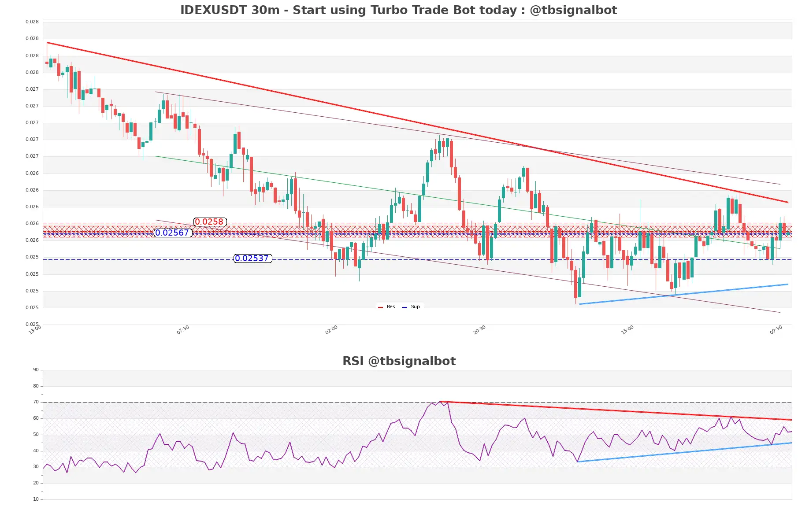Click the RSI axis label 80

pyautogui.click(x=36, y=386)
